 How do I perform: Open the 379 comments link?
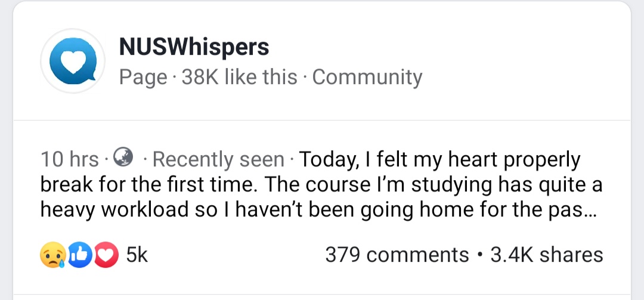pos(397,255)
